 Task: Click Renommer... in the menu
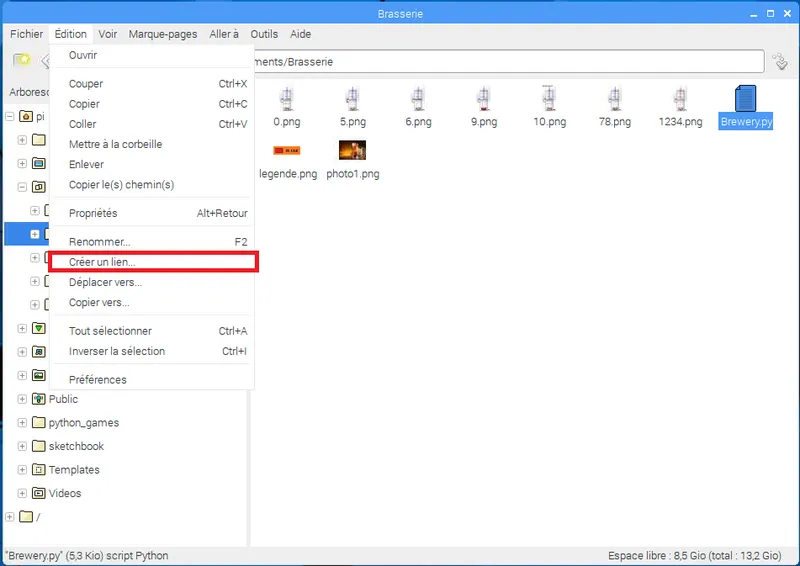click(x=99, y=242)
